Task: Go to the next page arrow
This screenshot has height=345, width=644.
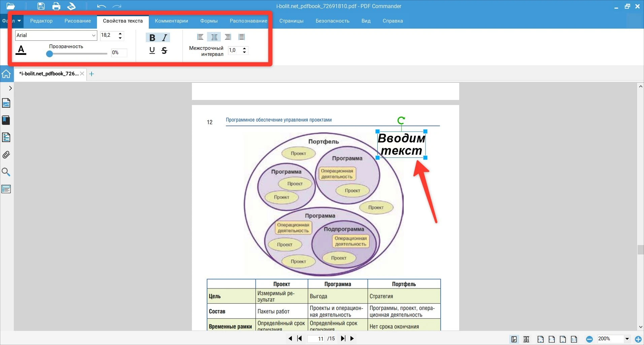Action: (352, 338)
